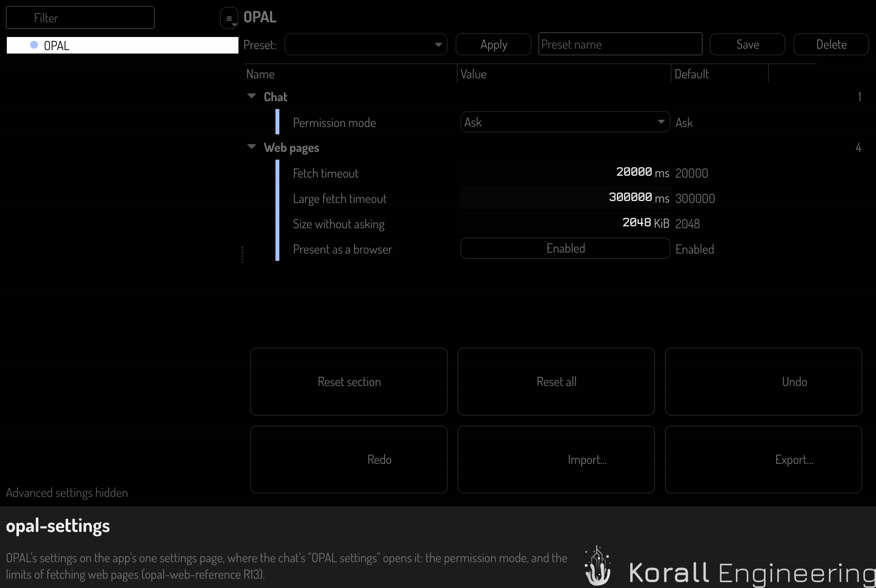Click the Import... button

pos(556,459)
